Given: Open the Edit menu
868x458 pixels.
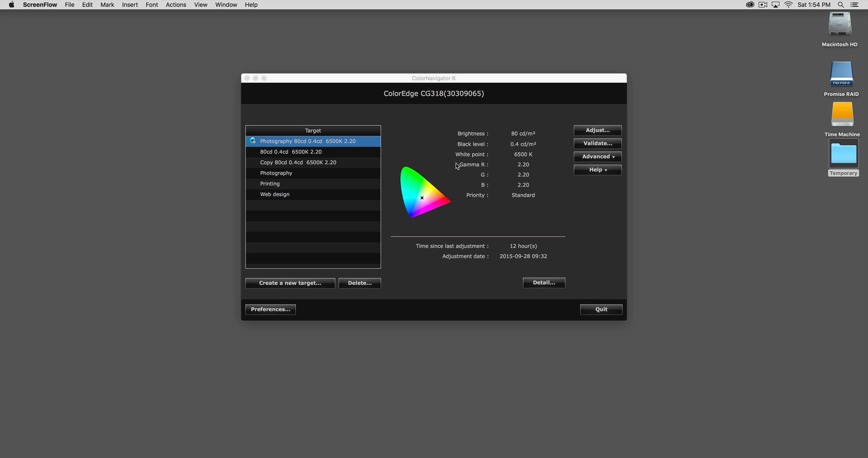Looking at the screenshot, I should click(x=87, y=5).
